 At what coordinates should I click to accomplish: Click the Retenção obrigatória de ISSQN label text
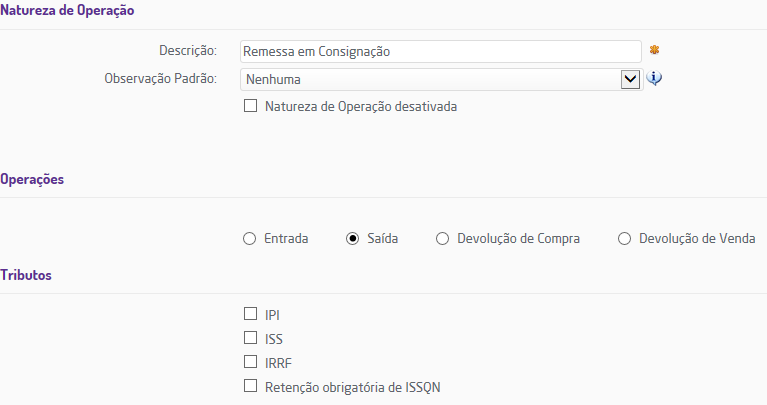(361, 386)
